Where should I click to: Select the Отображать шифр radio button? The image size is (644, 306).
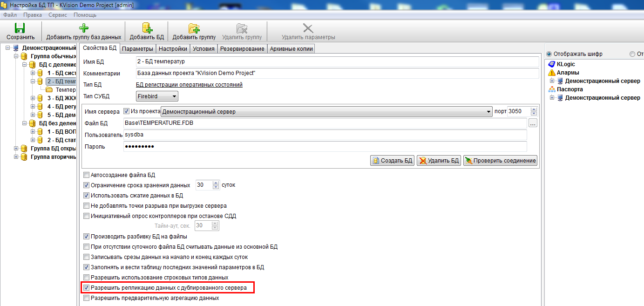(x=549, y=54)
